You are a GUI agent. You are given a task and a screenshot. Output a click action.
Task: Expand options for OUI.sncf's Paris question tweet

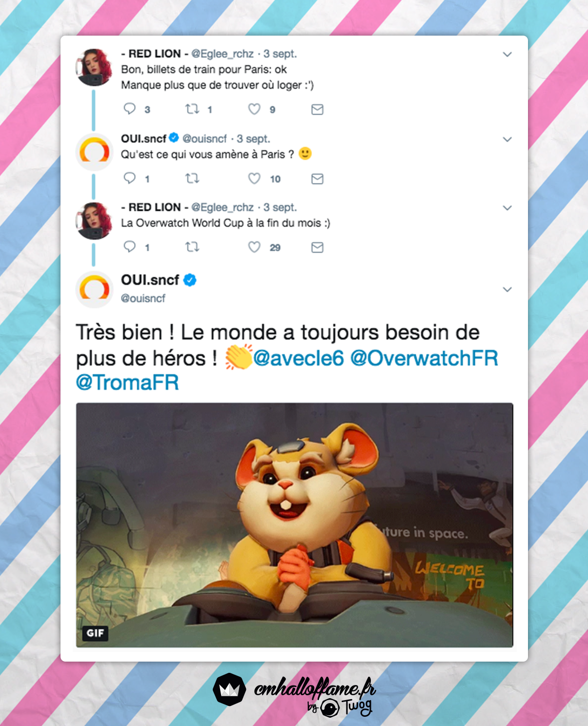tap(507, 139)
